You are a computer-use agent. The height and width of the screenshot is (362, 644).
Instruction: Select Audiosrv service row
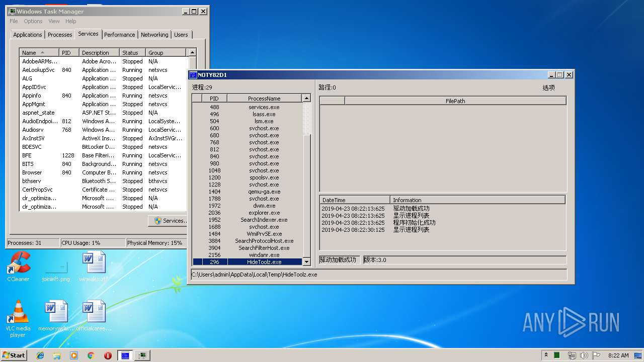click(x=103, y=130)
